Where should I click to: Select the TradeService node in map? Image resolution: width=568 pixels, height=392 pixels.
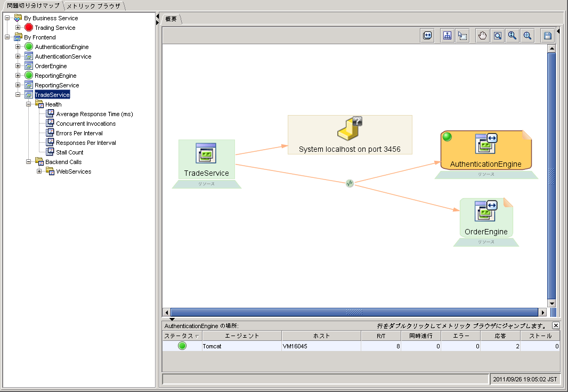206,160
